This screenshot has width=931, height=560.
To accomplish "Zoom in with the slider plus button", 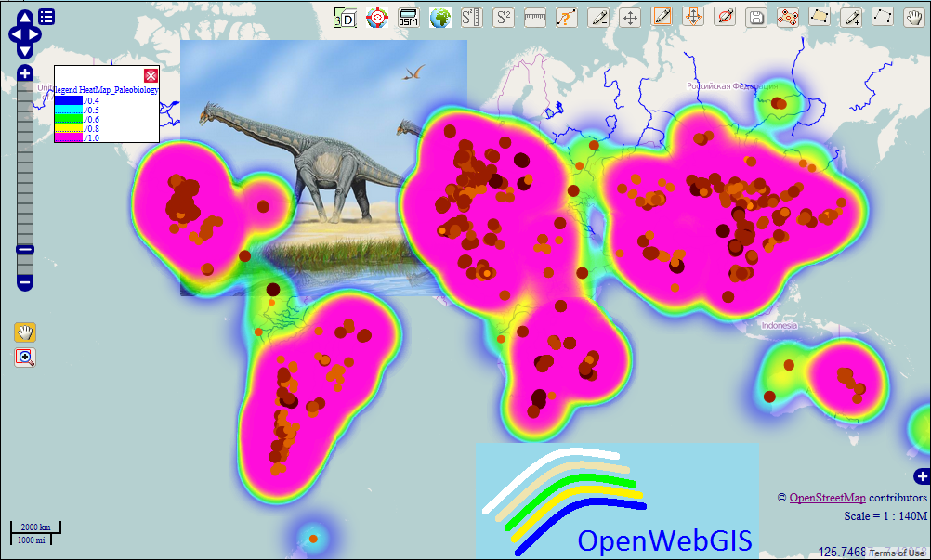I will (x=24, y=73).
